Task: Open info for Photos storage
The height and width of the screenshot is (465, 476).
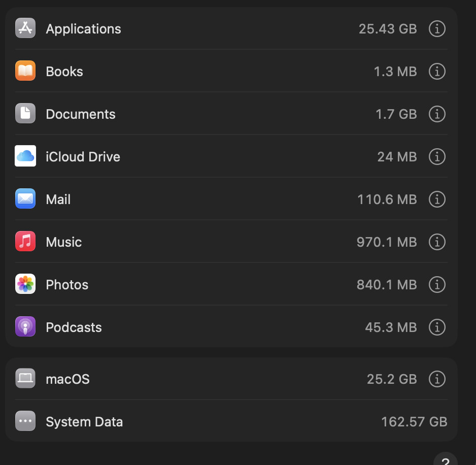Action: [x=437, y=284]
